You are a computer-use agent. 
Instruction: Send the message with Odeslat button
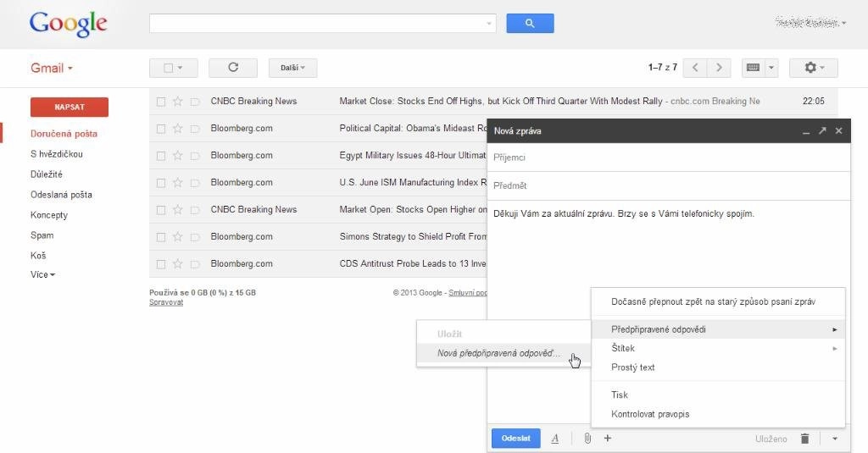point(516,438)
